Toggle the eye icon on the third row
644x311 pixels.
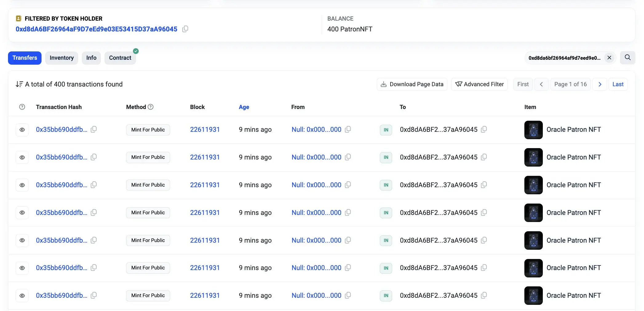[22, 185]
